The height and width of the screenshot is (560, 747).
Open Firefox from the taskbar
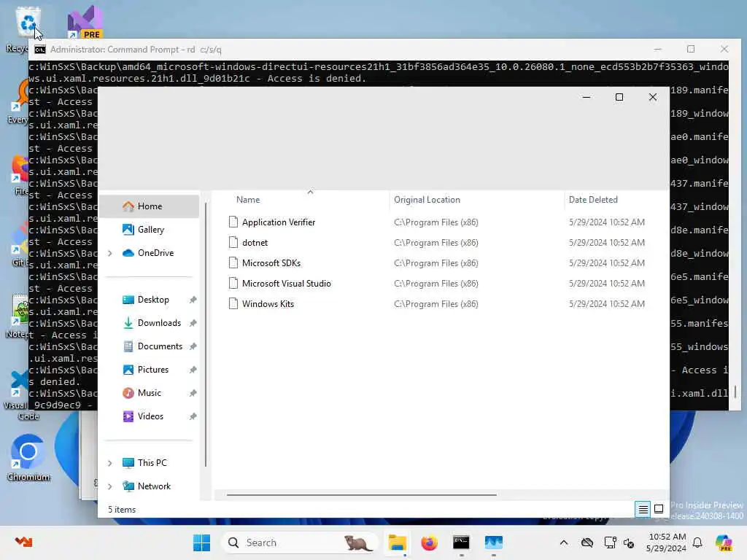coord(429,542)
